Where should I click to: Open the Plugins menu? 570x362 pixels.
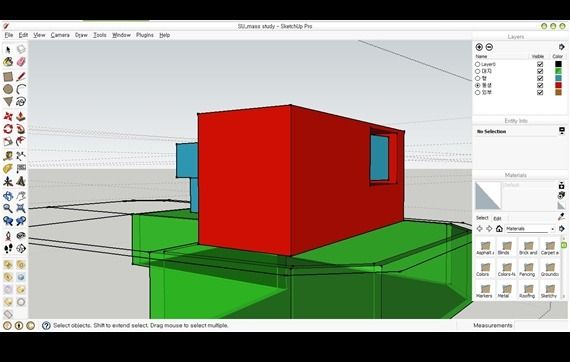145,35
